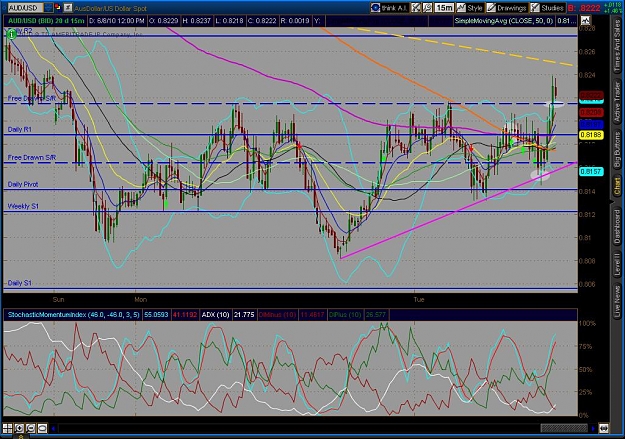Image resolution: width=625 pixels, height=439 pixels.
Task: Click the H: 0.8237 high value
Action: (197, 21)
